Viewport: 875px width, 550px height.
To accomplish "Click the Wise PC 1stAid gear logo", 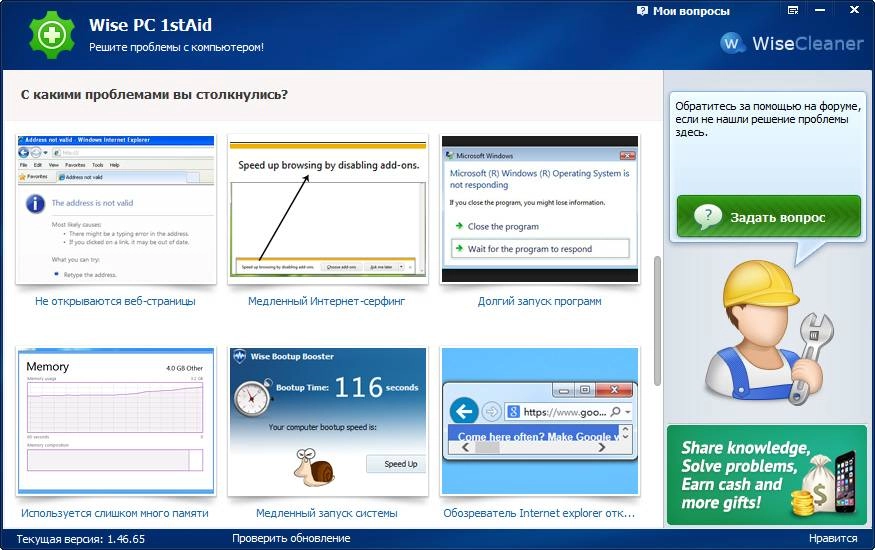I will click(52, 35).
